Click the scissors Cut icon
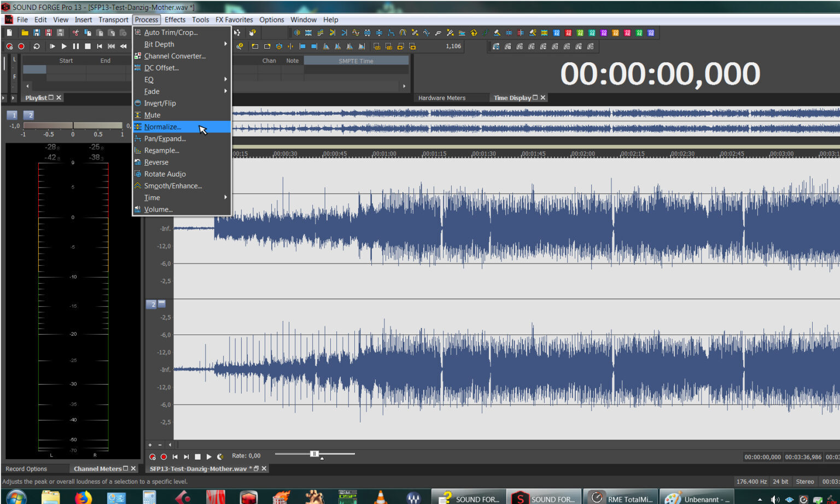Viewport: 840px width, 504px height. 75,33
